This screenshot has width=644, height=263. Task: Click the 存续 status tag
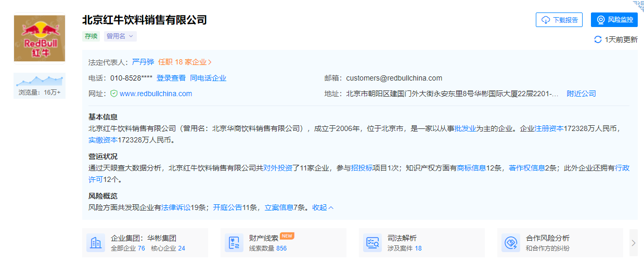coord(91,36)
